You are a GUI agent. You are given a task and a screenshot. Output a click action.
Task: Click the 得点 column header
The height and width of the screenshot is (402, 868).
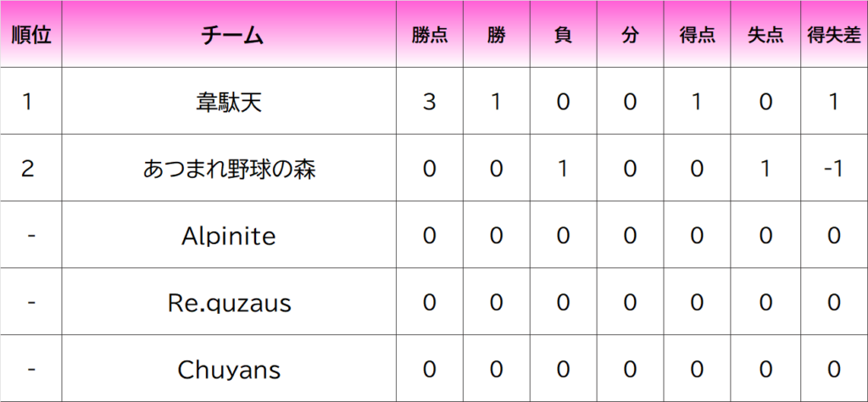(x=697, y=35)
